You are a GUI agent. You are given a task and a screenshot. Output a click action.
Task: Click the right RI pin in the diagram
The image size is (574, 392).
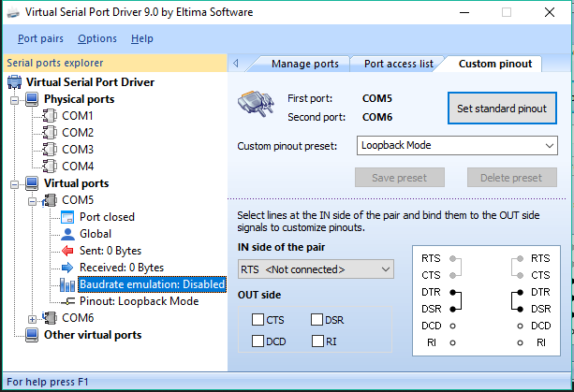point(520,342)
